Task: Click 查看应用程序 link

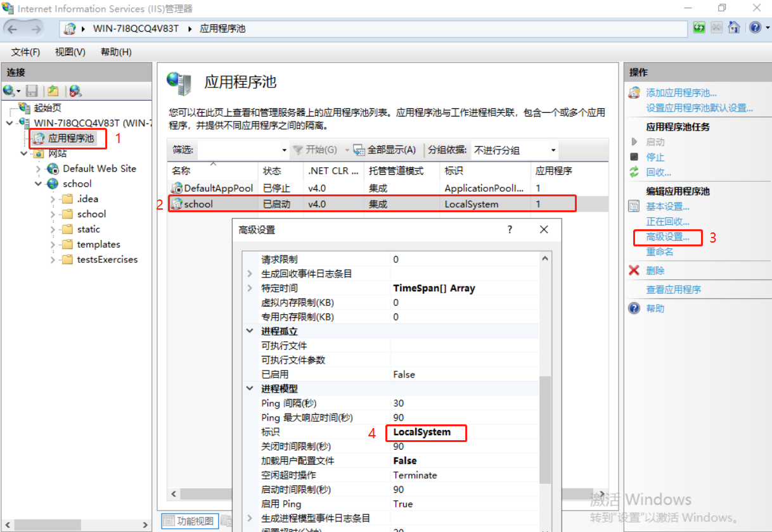Action: pos(673,289)
